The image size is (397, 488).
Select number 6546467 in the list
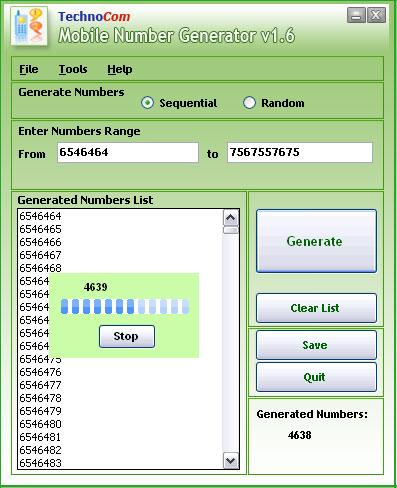point(40,255)
